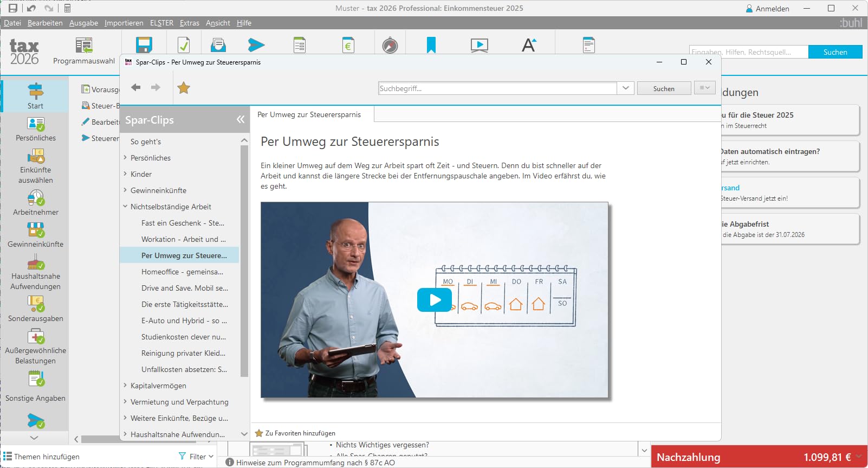
Task: Collapse the Spar-Clips sidebar panel
Action: coord(241,119)
